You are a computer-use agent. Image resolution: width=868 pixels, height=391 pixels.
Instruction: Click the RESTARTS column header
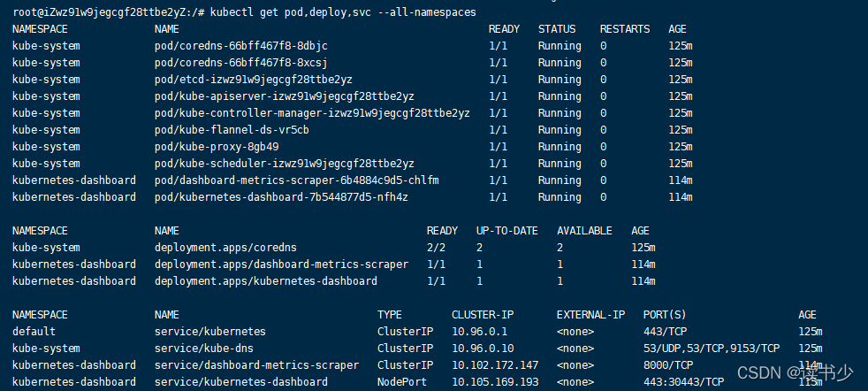(x=624, y=29)
